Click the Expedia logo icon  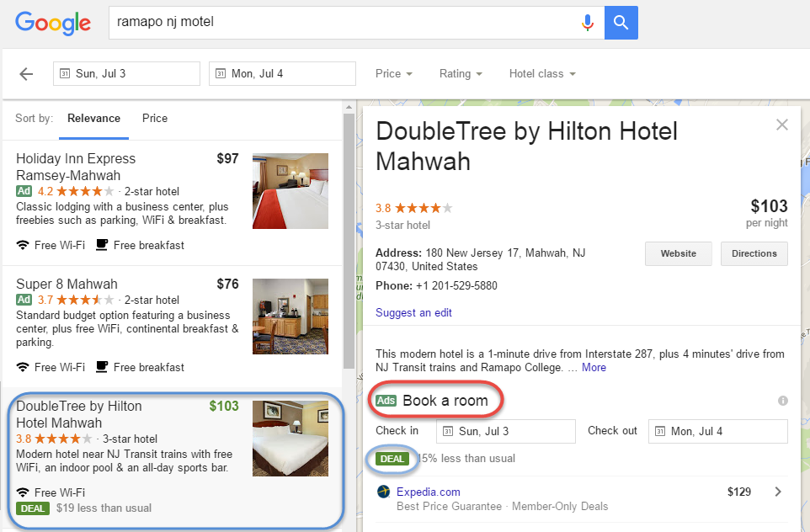tap(384, 492)
